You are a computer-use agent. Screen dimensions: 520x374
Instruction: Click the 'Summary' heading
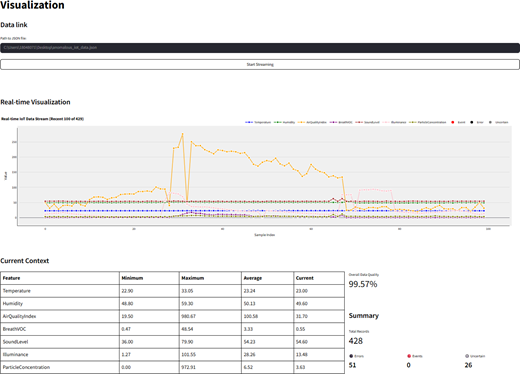[x=364, y=316]
